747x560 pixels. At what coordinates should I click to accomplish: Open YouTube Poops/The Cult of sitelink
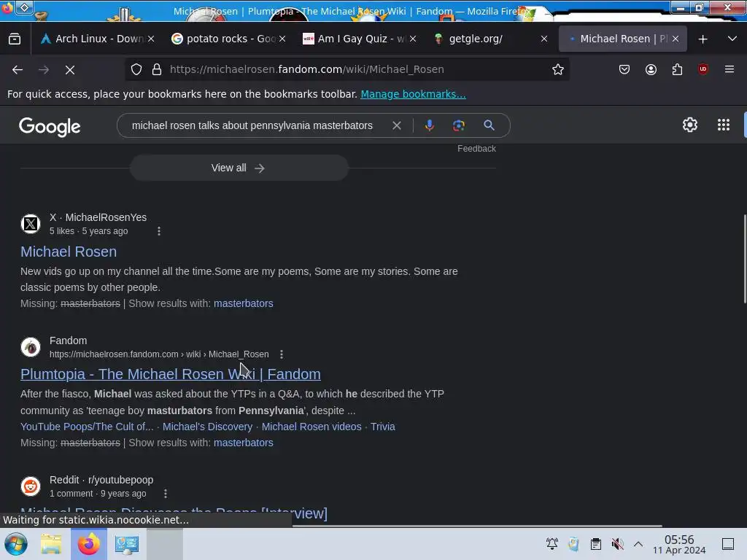(x=87, y=427)
